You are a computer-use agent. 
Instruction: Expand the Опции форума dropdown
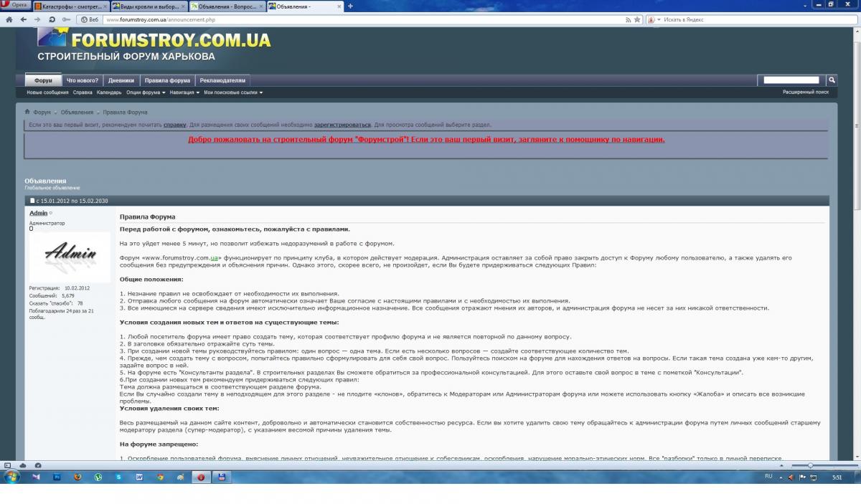146,92
